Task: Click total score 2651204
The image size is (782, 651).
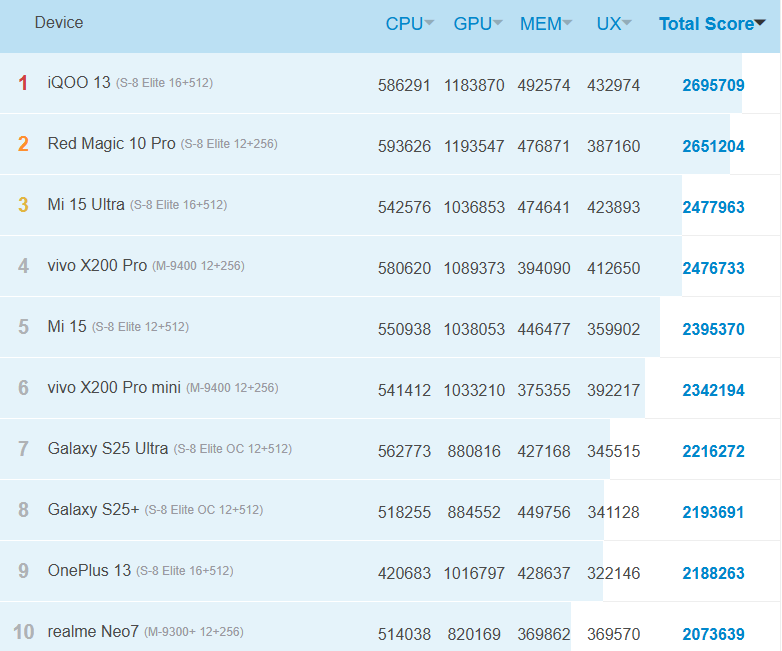Action: tap(713, 146)
